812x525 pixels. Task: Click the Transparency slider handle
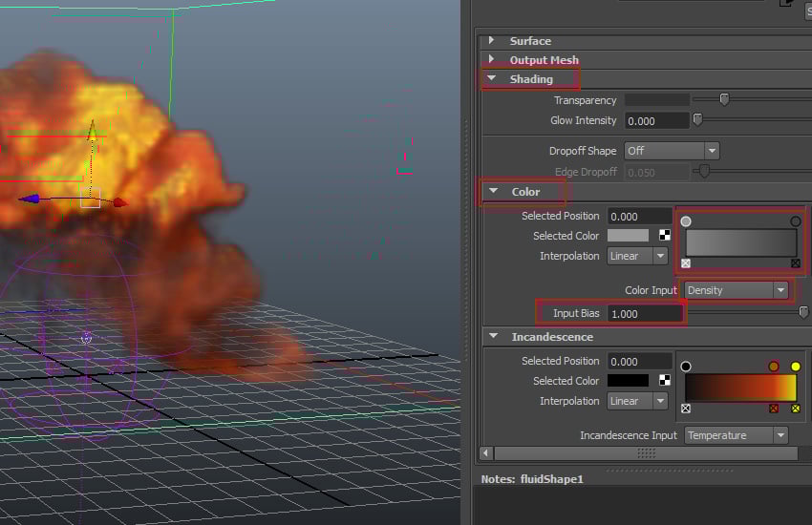tap(724, 99)
